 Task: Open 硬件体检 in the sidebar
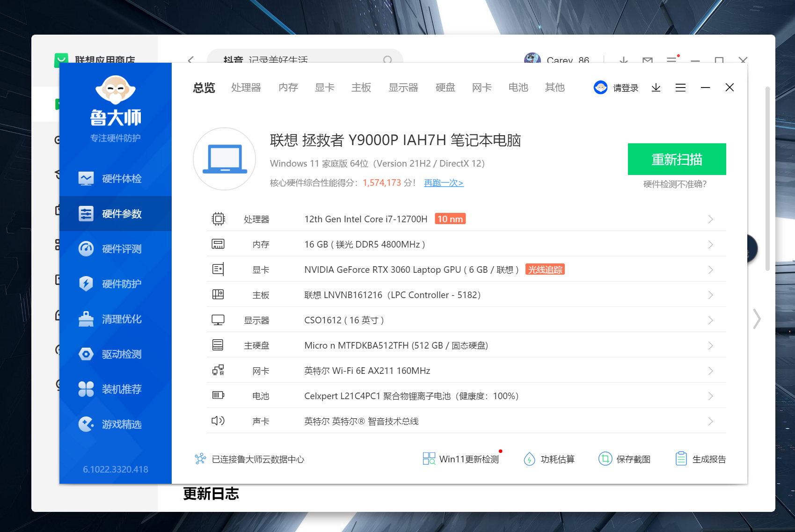116,178
